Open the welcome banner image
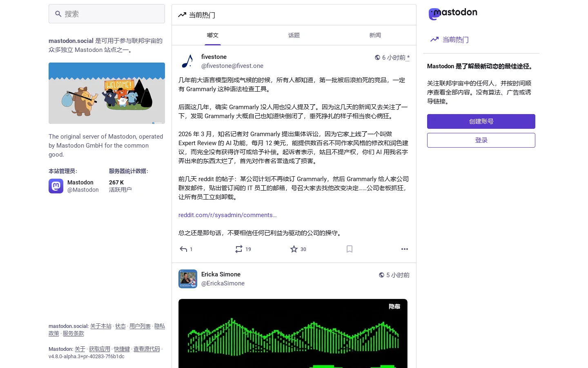Screen dimensions: 588x368 107,93
